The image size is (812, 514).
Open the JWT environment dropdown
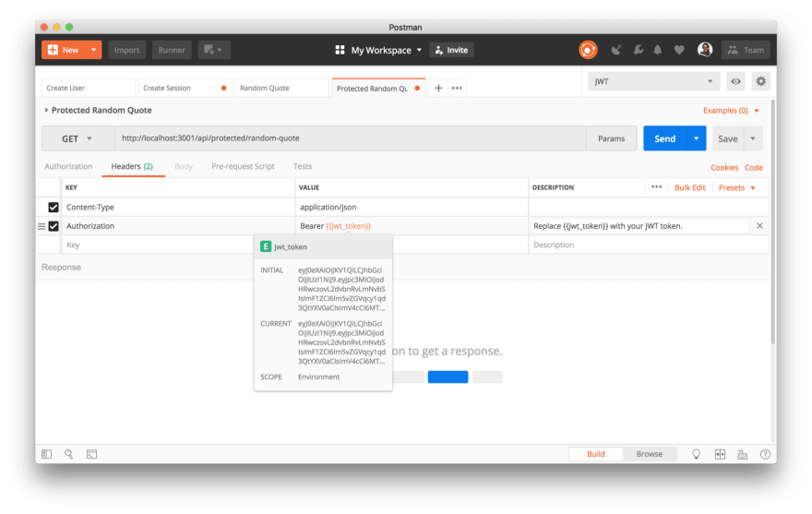(653, 81)
